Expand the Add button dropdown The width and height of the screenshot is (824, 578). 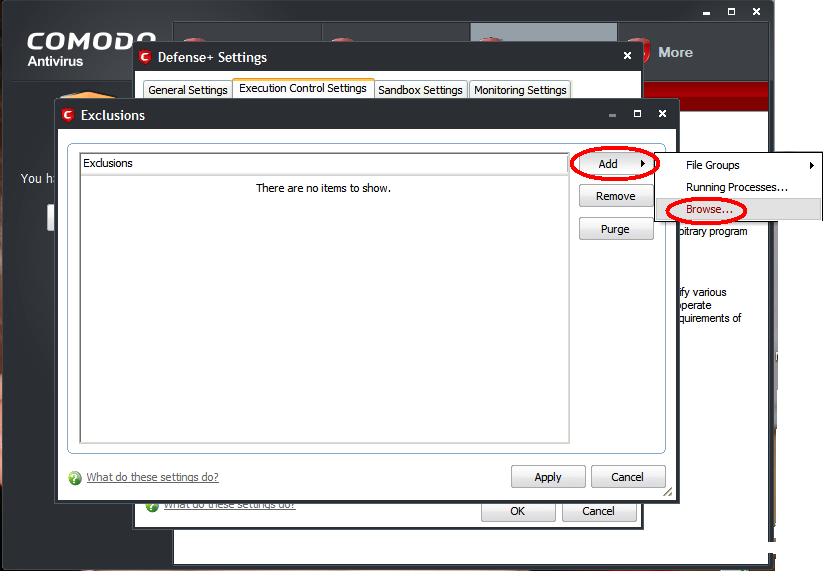pyautogui.click(x=615, y=164)
